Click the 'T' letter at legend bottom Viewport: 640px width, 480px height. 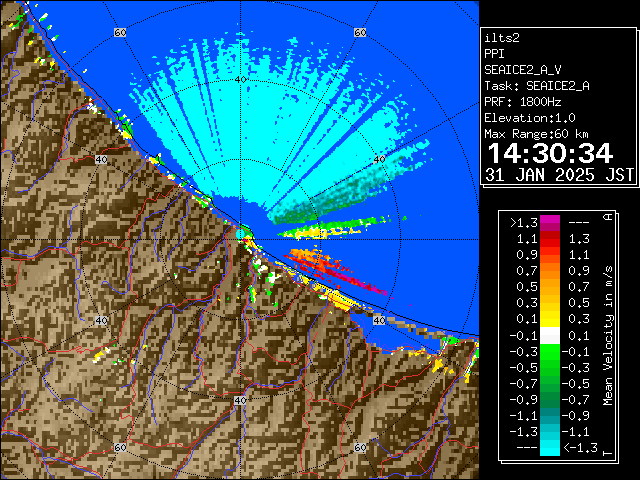pos(608,453)
